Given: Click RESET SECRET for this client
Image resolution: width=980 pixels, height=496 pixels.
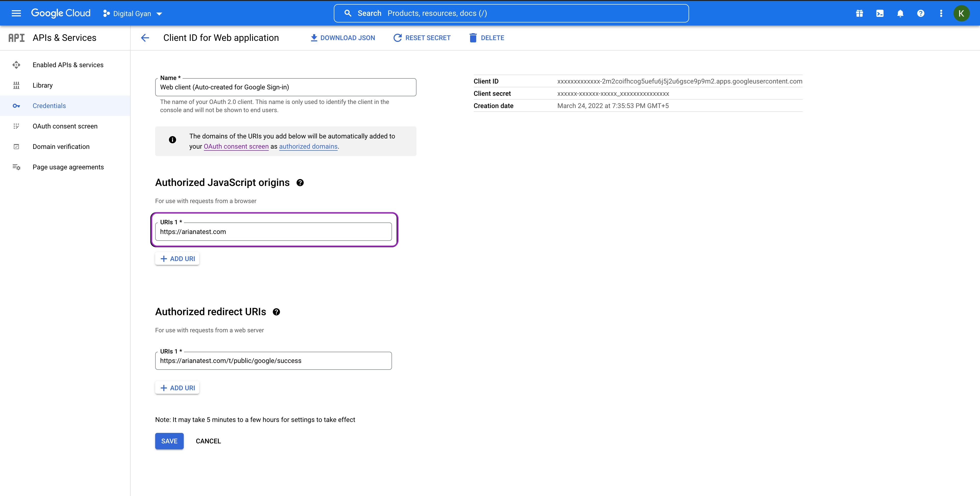Looking at the screenshot, I should pos(422,37).
